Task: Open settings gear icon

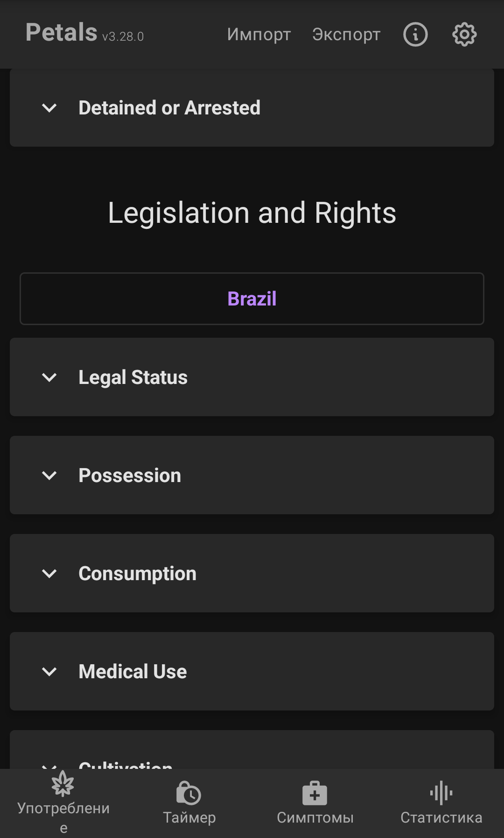Action: 464,34
